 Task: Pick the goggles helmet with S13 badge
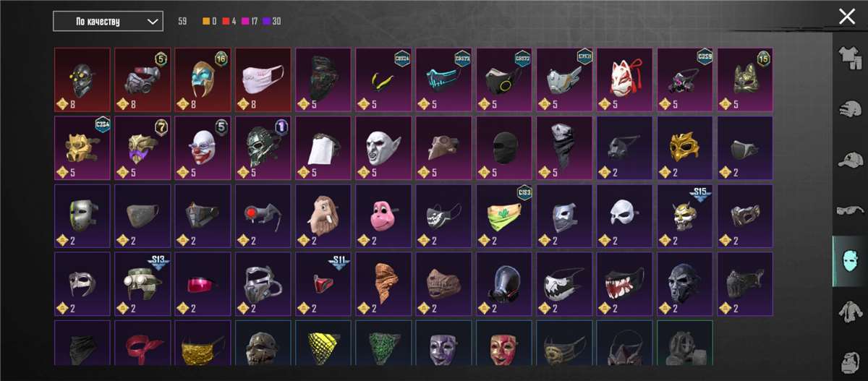[142, 283]
